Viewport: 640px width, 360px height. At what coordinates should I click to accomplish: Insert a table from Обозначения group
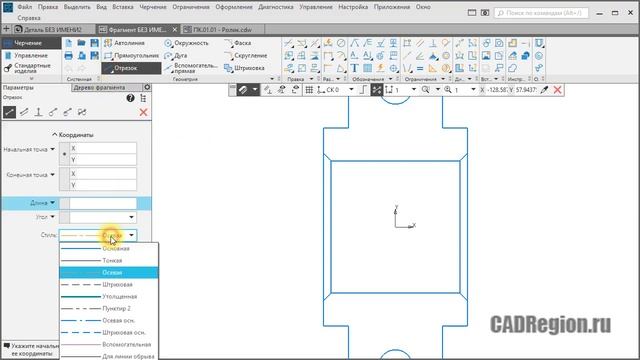(x=367, y=68)
